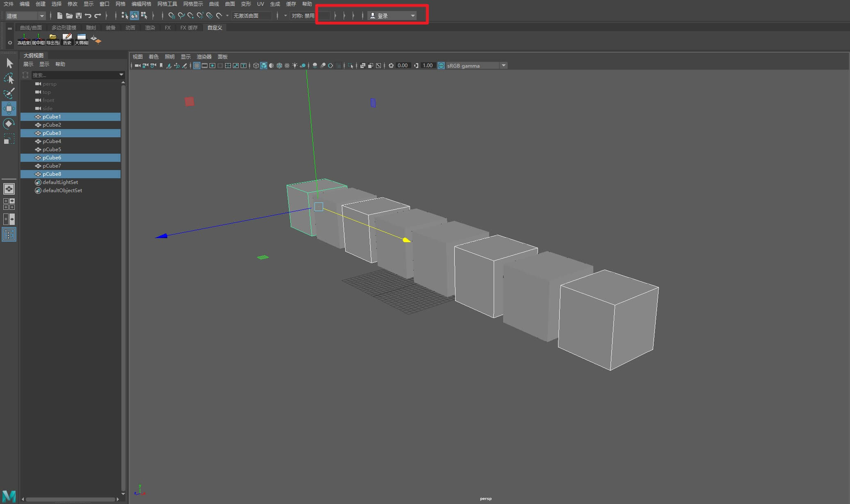Enable wireframe display cube icon

[x=256, y=66]
